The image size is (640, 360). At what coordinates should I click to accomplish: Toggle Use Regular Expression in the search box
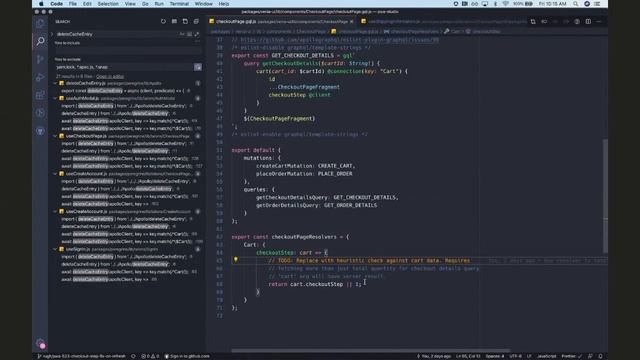tap(197, 34)
